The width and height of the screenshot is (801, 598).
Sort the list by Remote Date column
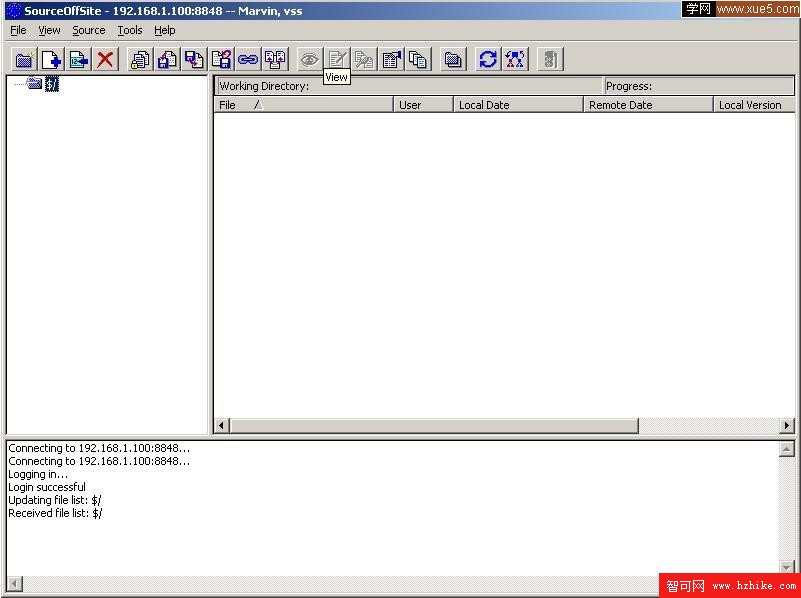(x=649, y=105)
